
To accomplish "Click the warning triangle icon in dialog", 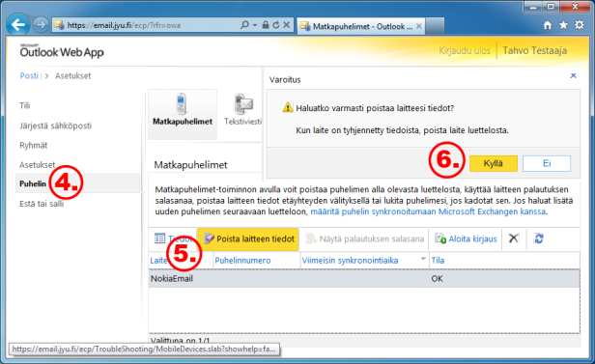I will click(x=287, y=108).
